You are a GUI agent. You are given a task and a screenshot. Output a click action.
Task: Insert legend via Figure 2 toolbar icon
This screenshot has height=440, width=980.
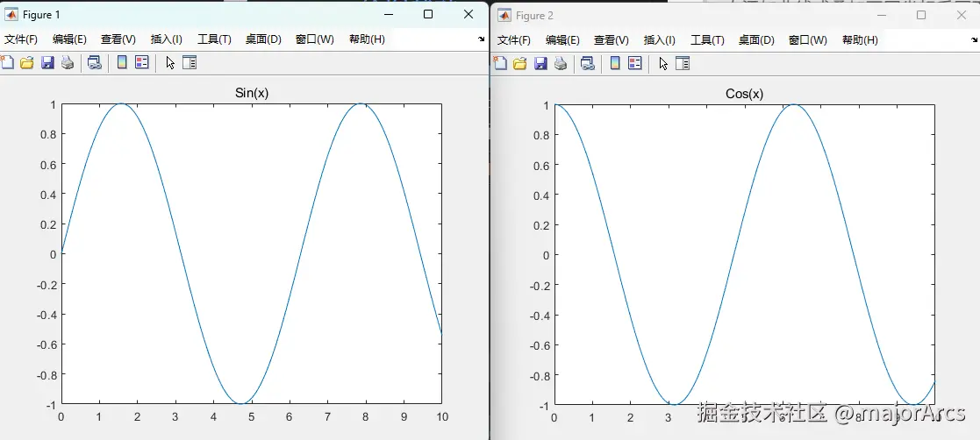[635, 63]
